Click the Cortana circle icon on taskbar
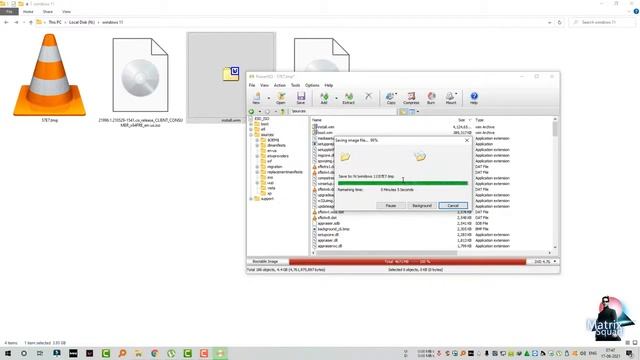The image size is (640, 360). (x=24, y=353)
